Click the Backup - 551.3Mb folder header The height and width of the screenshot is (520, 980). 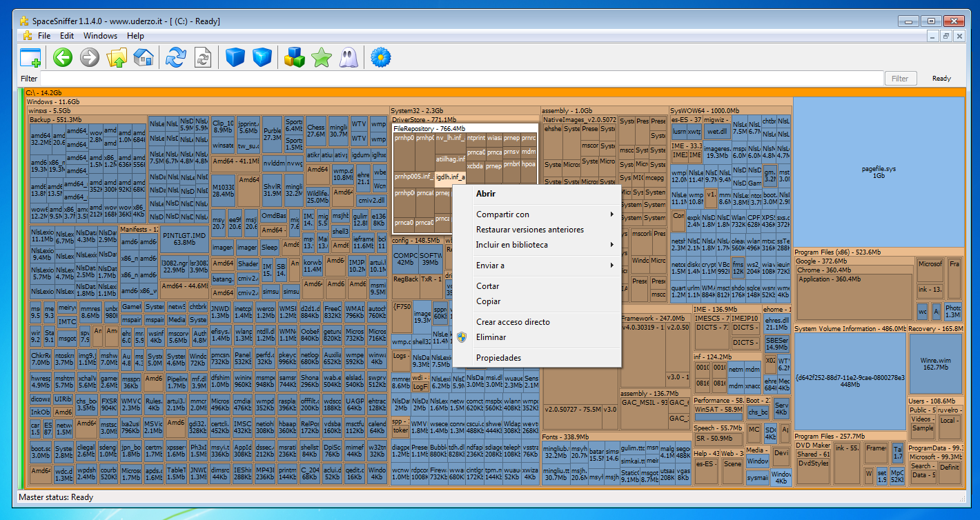tap(56, 119)
